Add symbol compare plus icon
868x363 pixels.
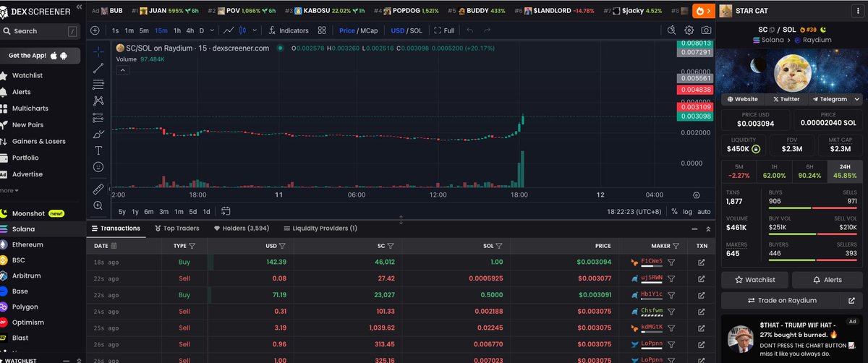(x=95, y=30)
